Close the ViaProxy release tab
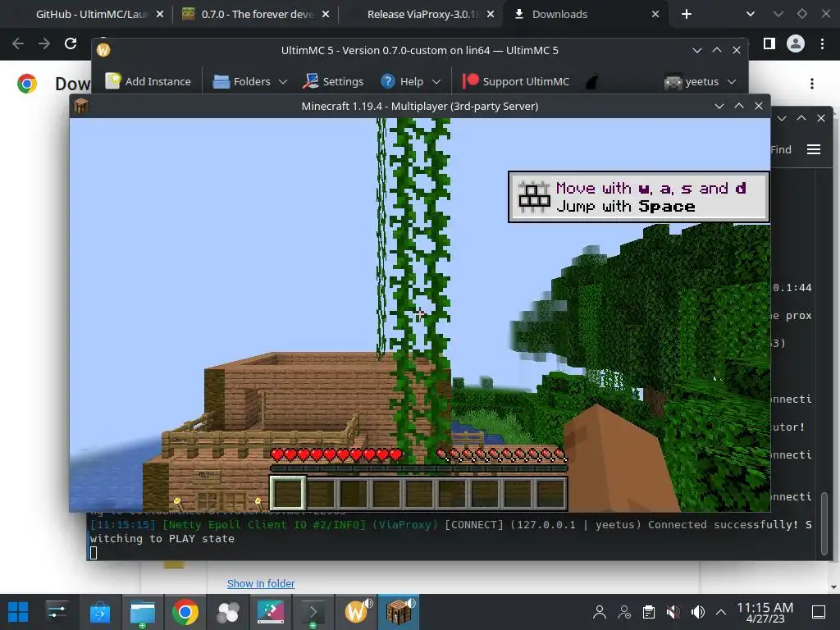The height and width of the screenshot is (630, 840). coord(491,15)
